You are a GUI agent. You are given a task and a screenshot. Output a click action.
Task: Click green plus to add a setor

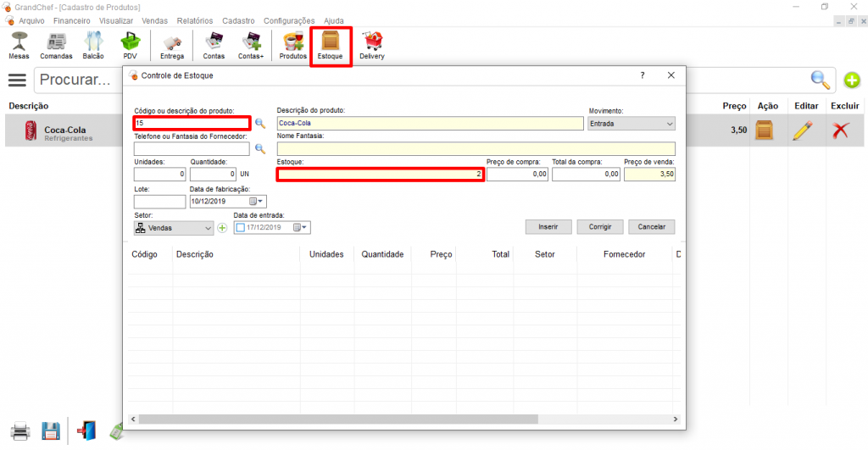(x=222, y=228)
